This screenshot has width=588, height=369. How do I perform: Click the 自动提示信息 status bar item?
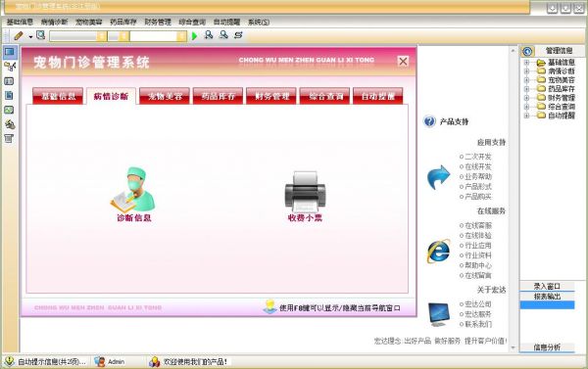46,362
